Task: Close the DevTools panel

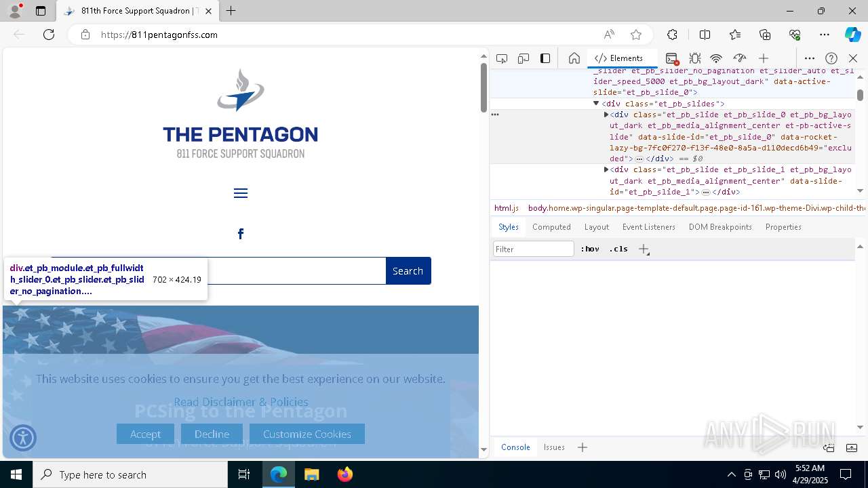Action: tap(853, 58)
